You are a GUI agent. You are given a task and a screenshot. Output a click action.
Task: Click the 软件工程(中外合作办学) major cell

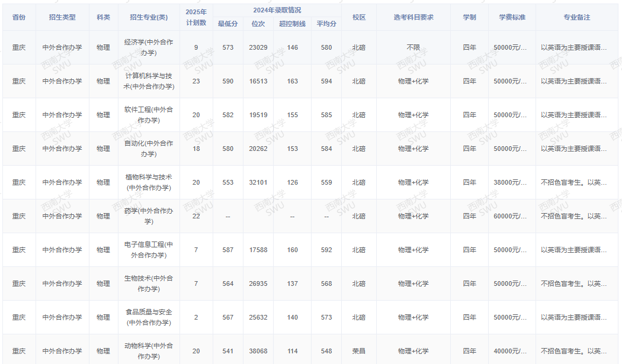tap(149, 115)
